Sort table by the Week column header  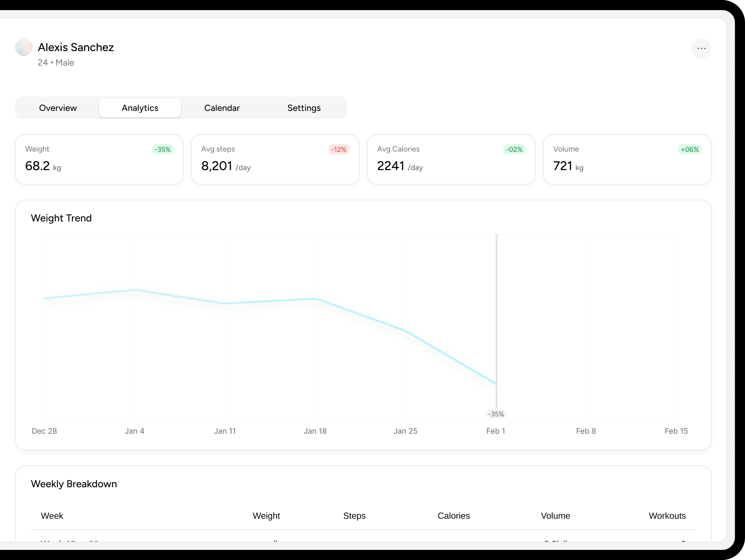click(x=52, y=516)
